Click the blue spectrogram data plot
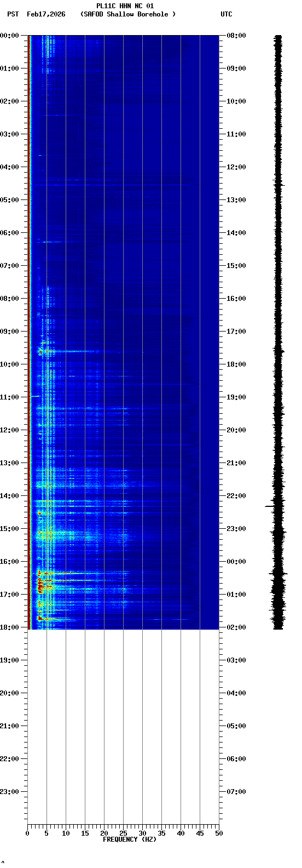 (x=123, y=332)
